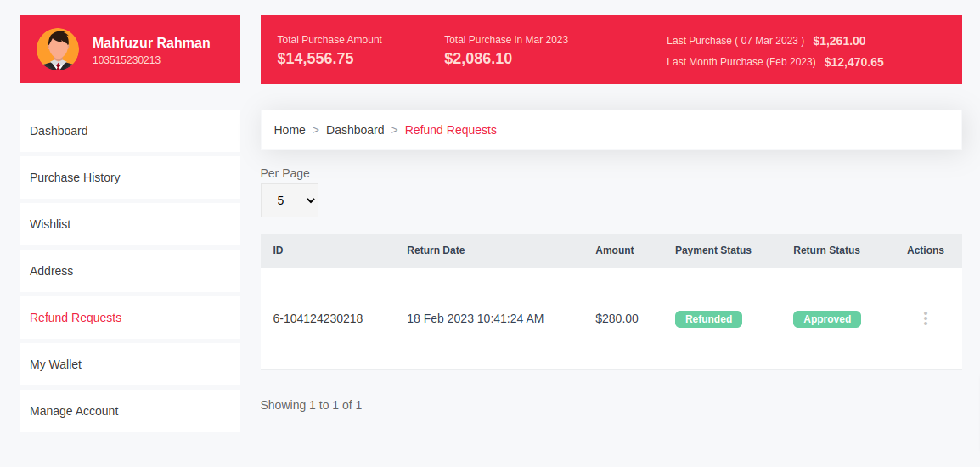Open the Per Page dropdown

point(289,200)
